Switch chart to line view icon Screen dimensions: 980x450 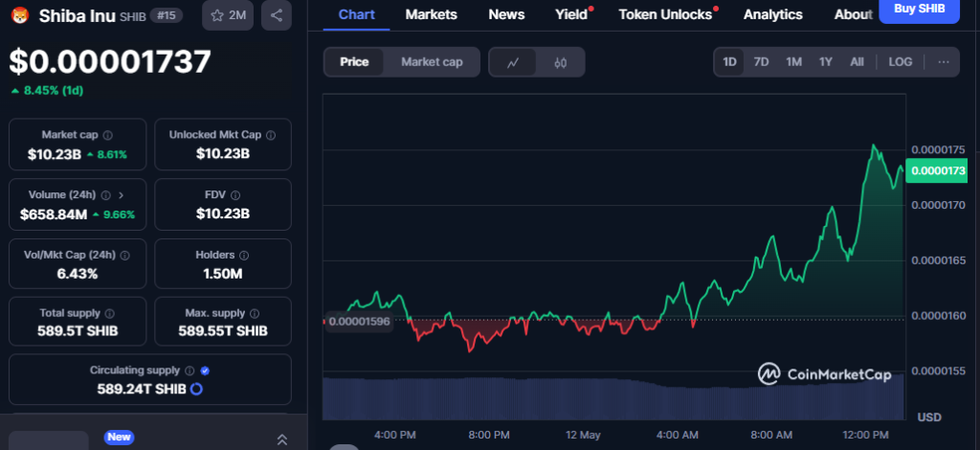[513, 62]
